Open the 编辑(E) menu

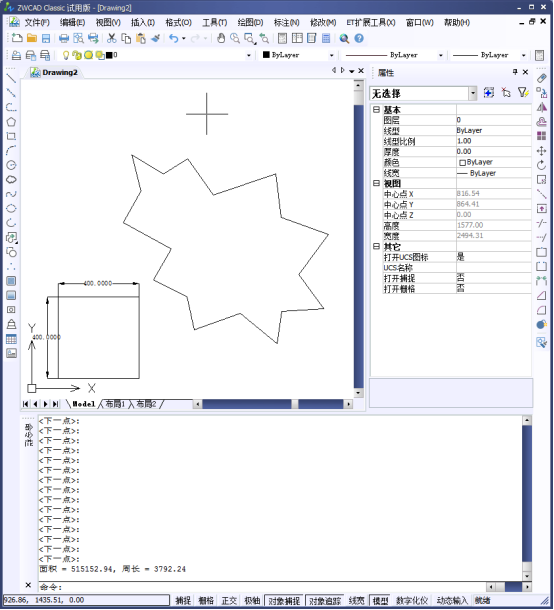(72, 23)
